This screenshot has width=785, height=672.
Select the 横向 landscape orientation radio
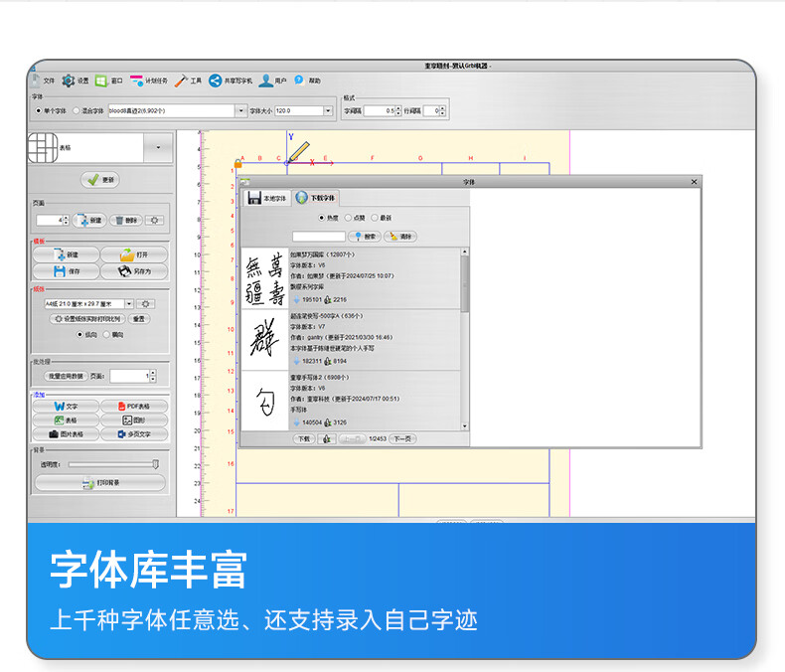(106, 334)
